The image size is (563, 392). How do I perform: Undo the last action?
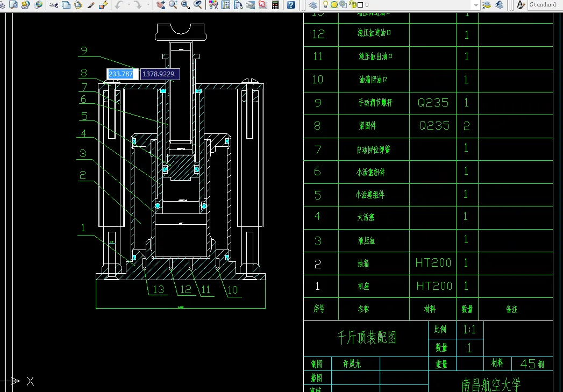[x=119, y=5]
